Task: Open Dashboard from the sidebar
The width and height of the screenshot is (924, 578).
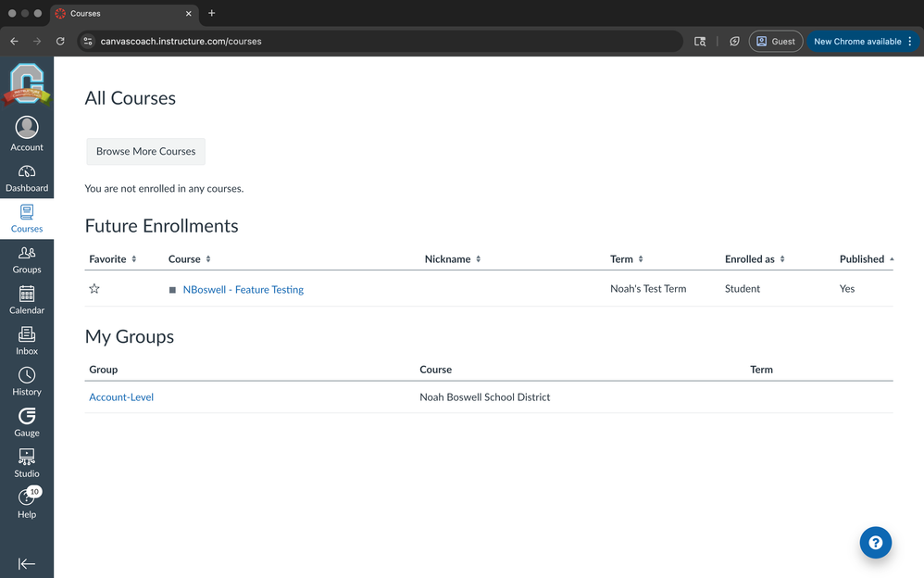Action: pos(27,178)
